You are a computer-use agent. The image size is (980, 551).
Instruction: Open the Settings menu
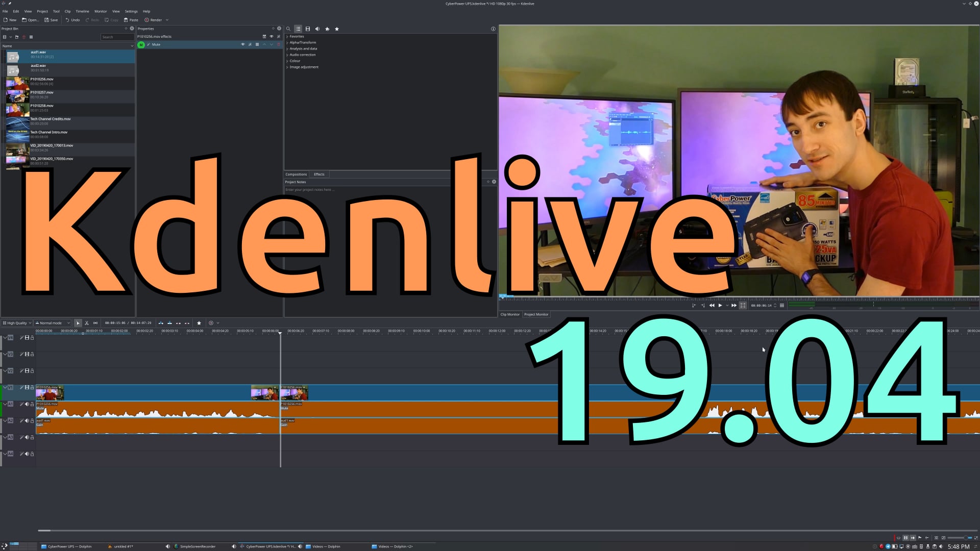tap(131, 11)
